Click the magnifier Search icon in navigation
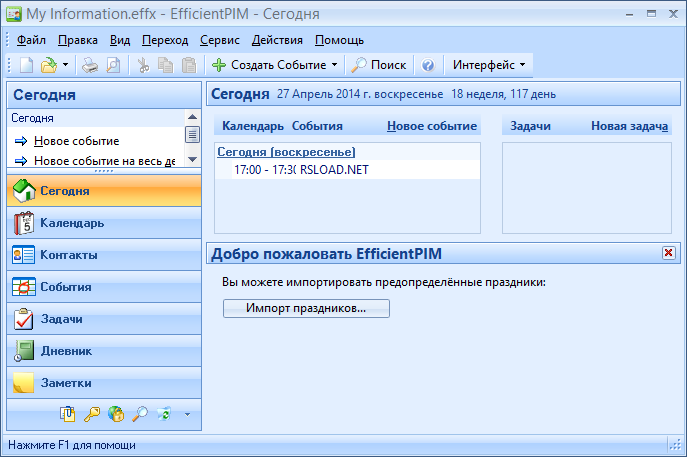Viewport: 687px width, 457px height. click(140, 414)
